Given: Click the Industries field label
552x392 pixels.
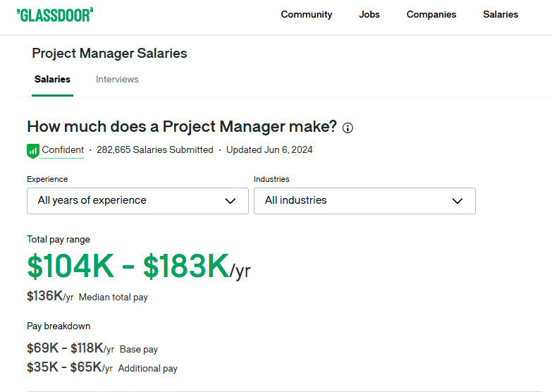Looking at the screenshot, I should tap(271, 179).
